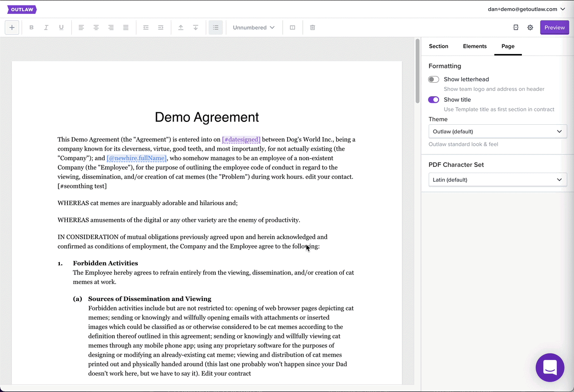
Task: Click the 'WHEREAS amusements' paragraph
Action: (x=179, y=220)
